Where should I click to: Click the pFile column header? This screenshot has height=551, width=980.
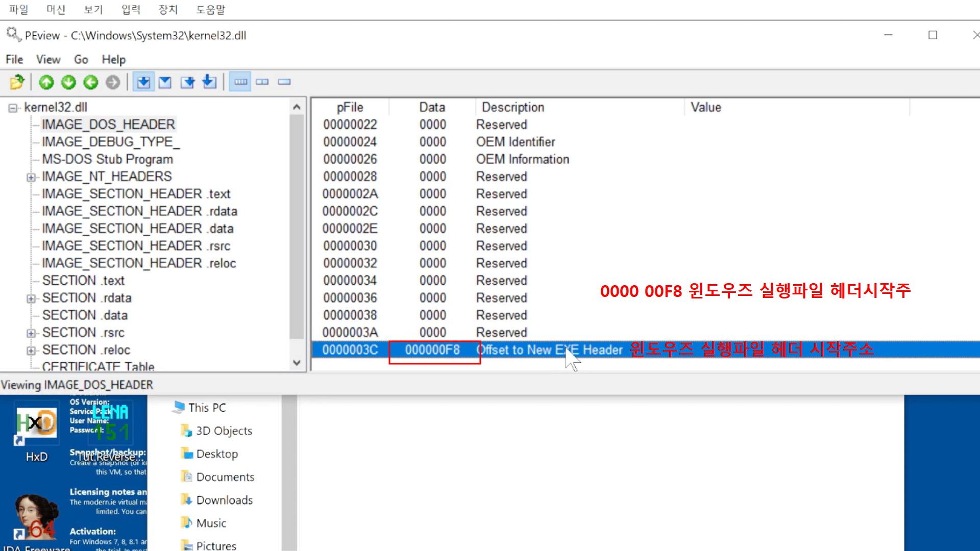[350, 107]
